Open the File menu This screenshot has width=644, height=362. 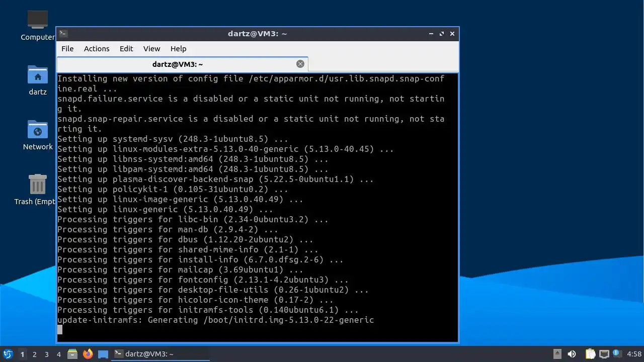click(x=67, y=49)
